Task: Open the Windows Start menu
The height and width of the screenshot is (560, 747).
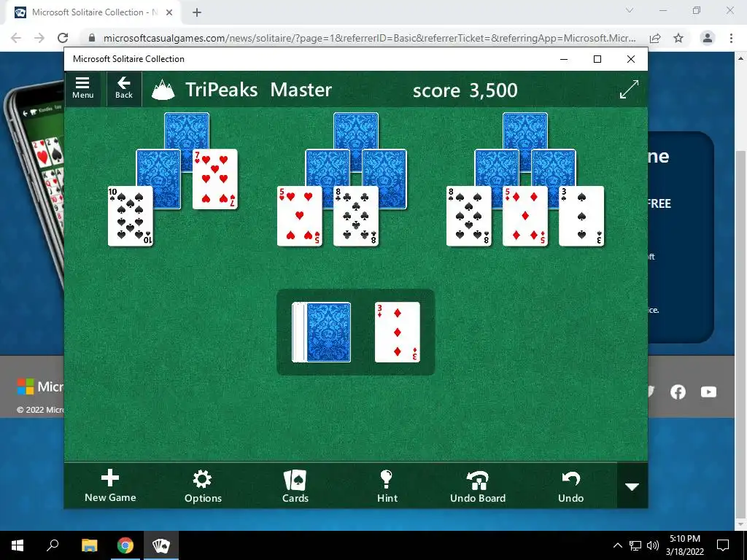Action: click(x=18, y=545)
